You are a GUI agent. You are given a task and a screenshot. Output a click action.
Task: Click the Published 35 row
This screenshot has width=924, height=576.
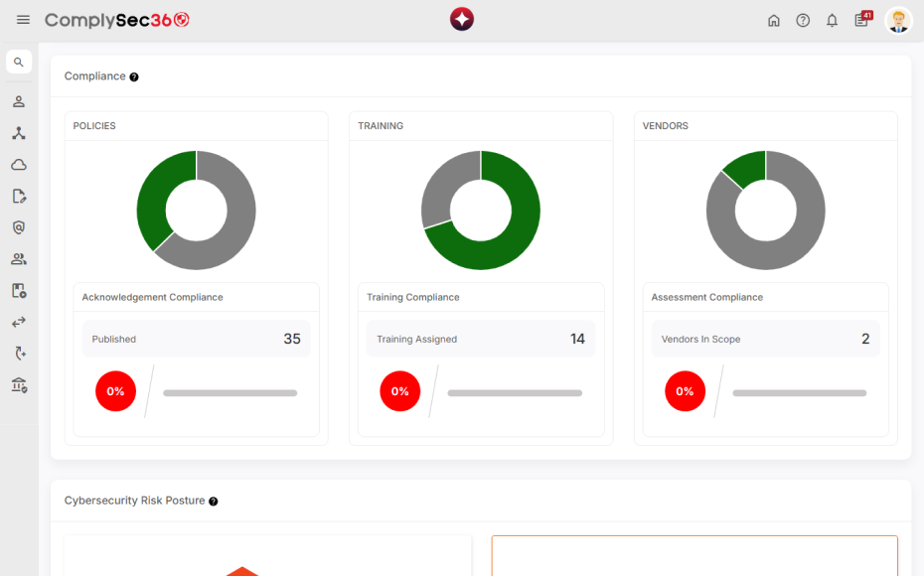pos(197,339)
